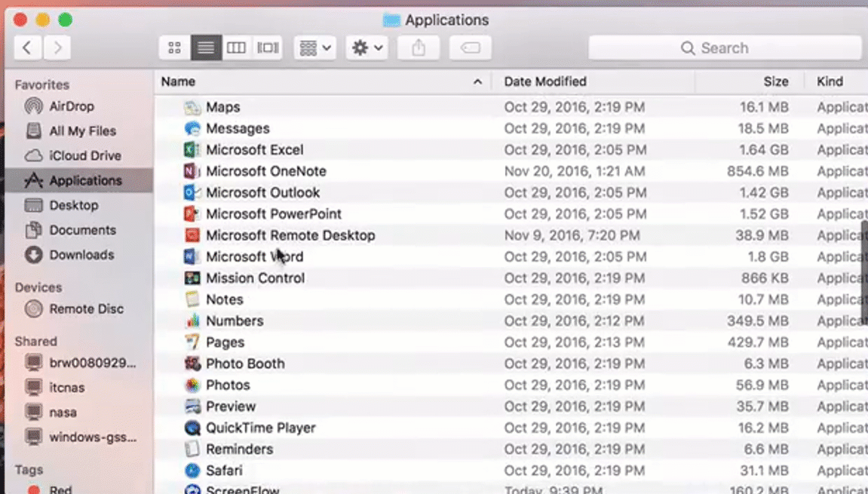This screenshot has height=494, width=868.
Task: Switch to icon view
Action: 174,48
